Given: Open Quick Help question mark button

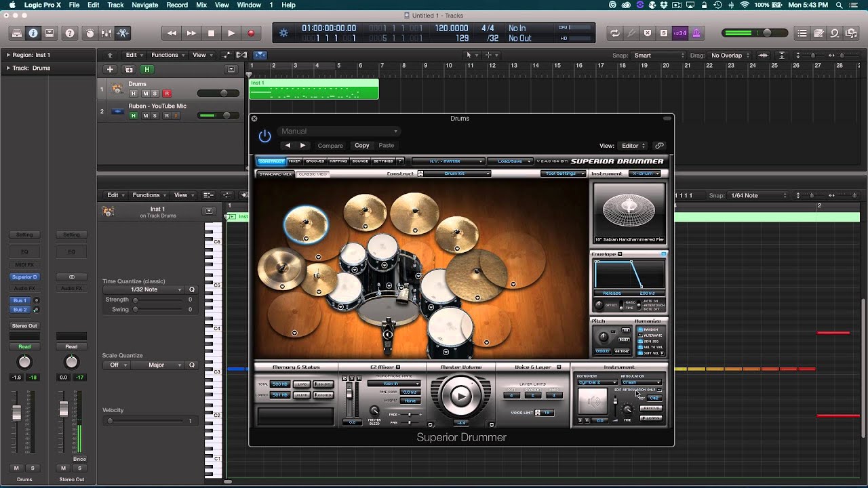Looking at the screenshot, I should pyautogui.click(x=69, y=33).
